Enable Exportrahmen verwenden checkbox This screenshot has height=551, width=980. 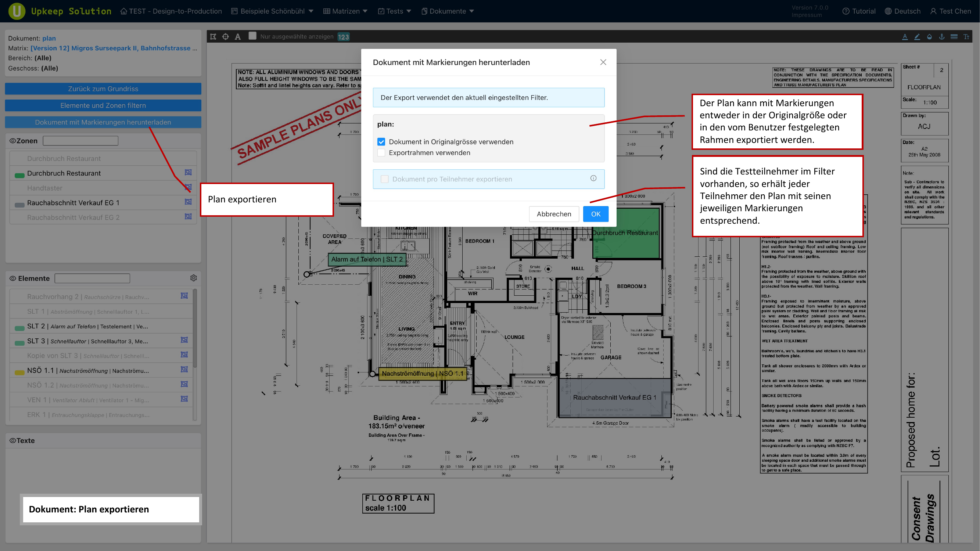point(381,152)
